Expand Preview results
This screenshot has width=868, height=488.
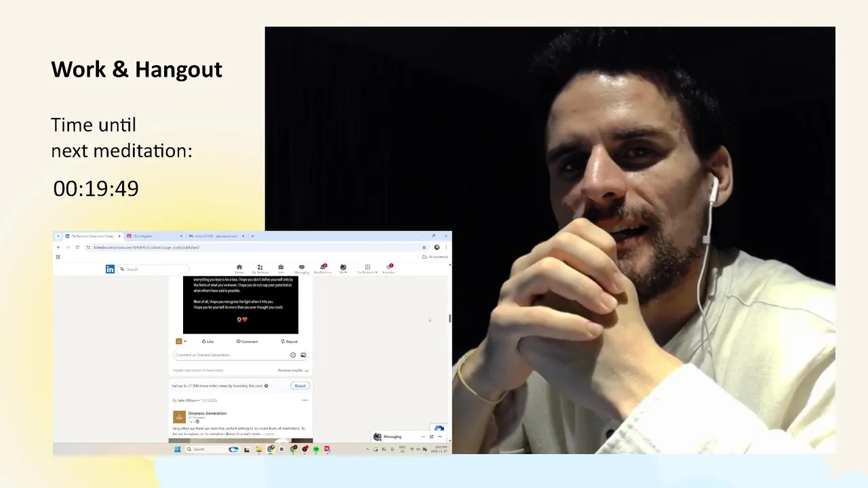(x=293, y=371)
